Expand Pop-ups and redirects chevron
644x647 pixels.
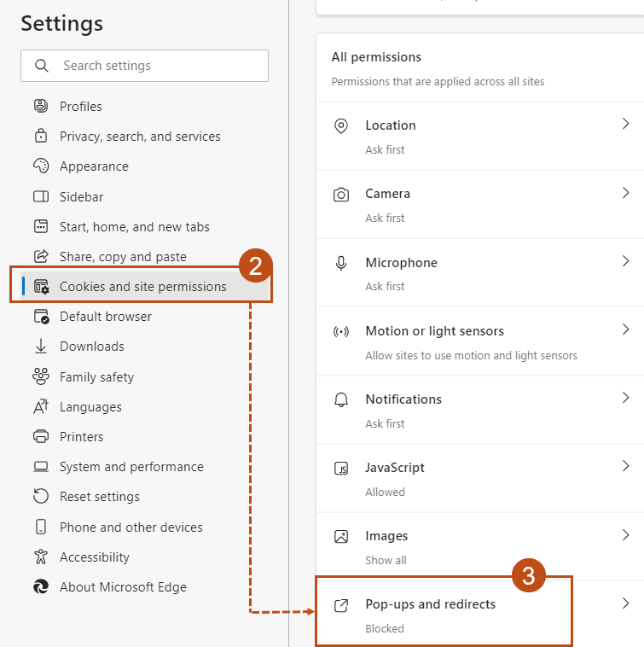tap(625, 603)
